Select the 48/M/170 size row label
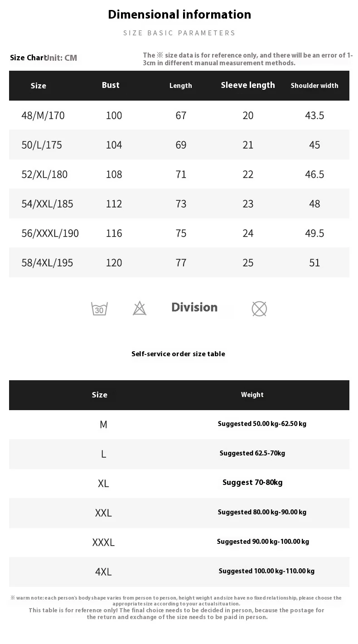The width and height of the screenshot is (358, 644). click(43, 116)
